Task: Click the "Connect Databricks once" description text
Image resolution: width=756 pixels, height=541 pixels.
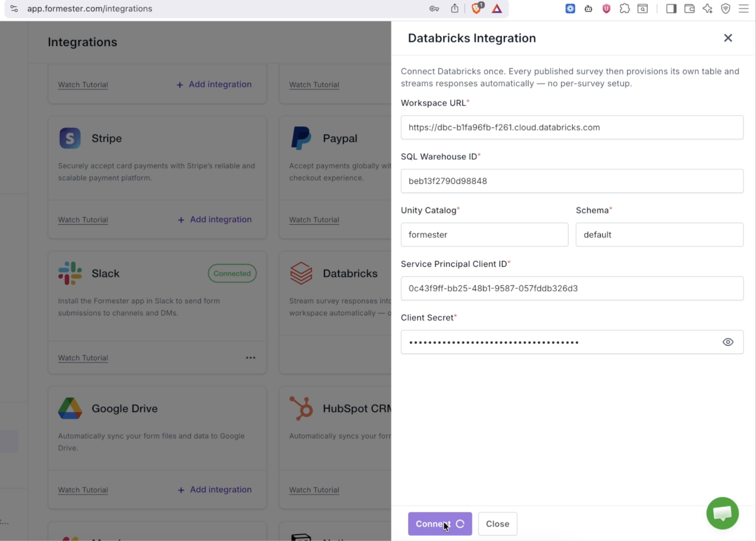Action: pos(570,77)
